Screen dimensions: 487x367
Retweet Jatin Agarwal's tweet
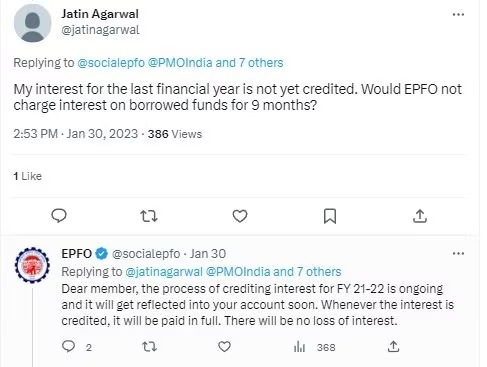pyautogui.click(x=149, y=216)
